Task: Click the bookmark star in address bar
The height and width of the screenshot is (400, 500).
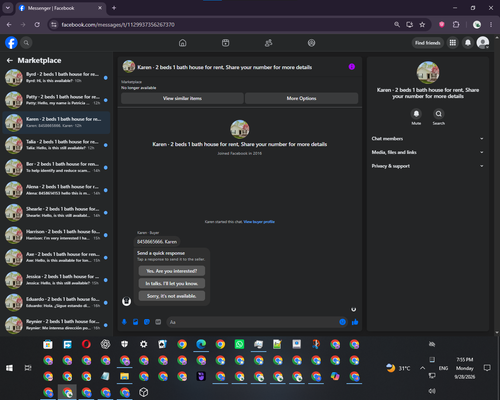Action: click(422, 25)
